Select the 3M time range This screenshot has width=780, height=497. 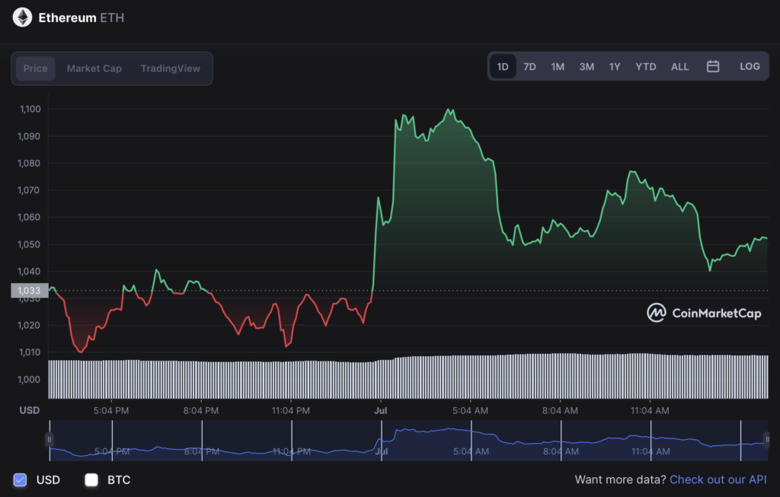coord(586,67)
